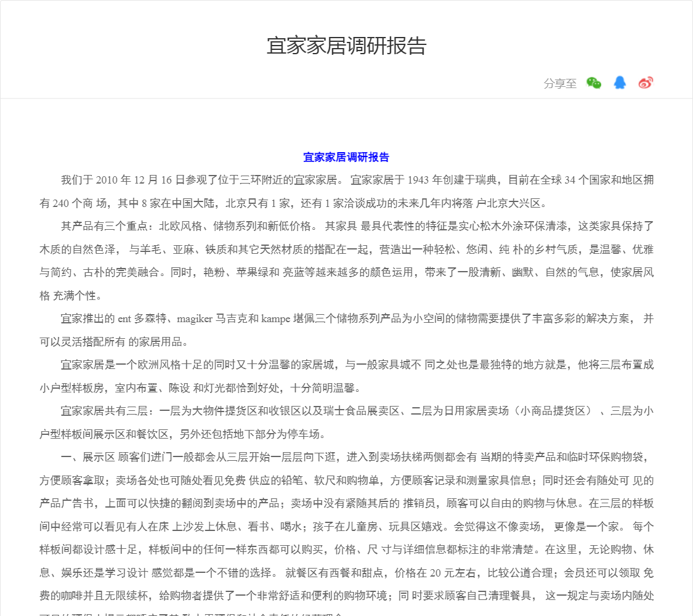Click the paragraph starting 宜家家居共有三层

pyautogui.click(x=346, y=423)
